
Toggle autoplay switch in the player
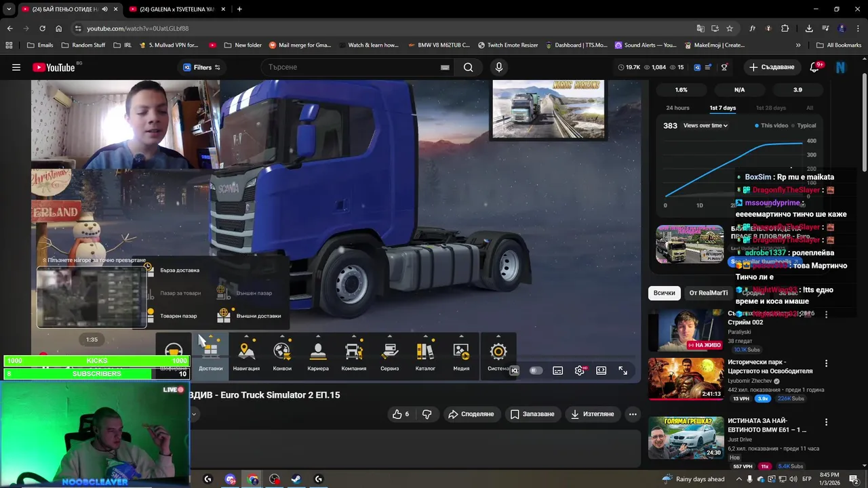tap(536, 370)
